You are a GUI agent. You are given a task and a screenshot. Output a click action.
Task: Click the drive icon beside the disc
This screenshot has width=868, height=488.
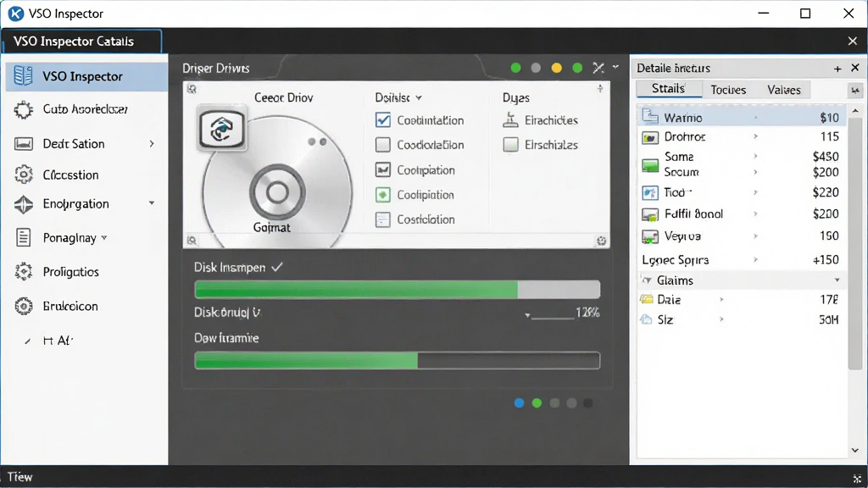coord(221,129)
